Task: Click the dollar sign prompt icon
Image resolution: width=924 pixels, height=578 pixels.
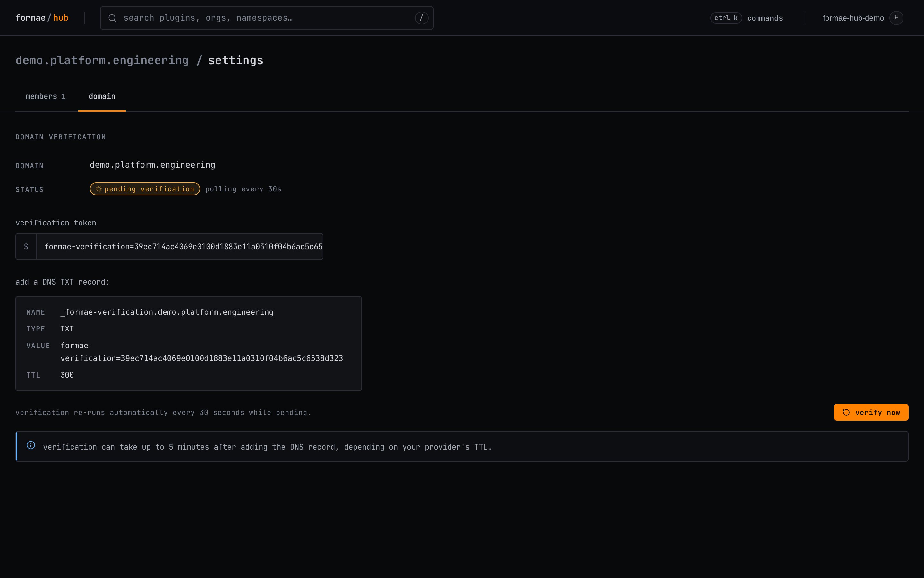Action: pyautogui.click(x=26, y=247)
